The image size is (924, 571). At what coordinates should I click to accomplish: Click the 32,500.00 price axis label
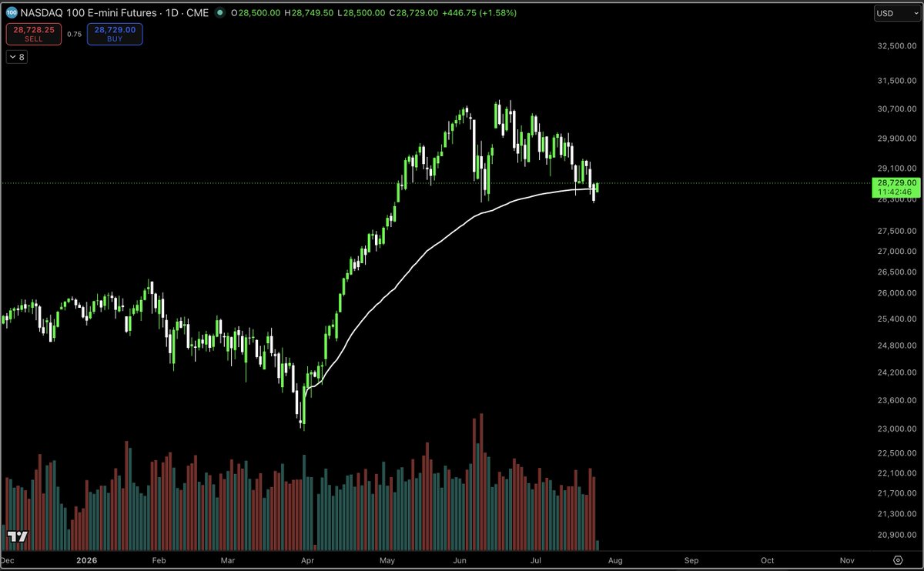[x=896, y=46]
